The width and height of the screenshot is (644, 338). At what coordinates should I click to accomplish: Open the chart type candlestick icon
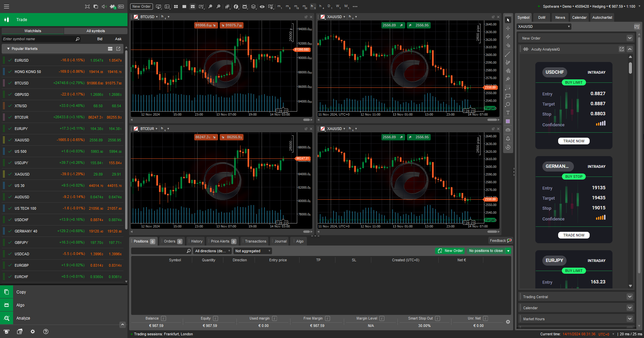227,6
